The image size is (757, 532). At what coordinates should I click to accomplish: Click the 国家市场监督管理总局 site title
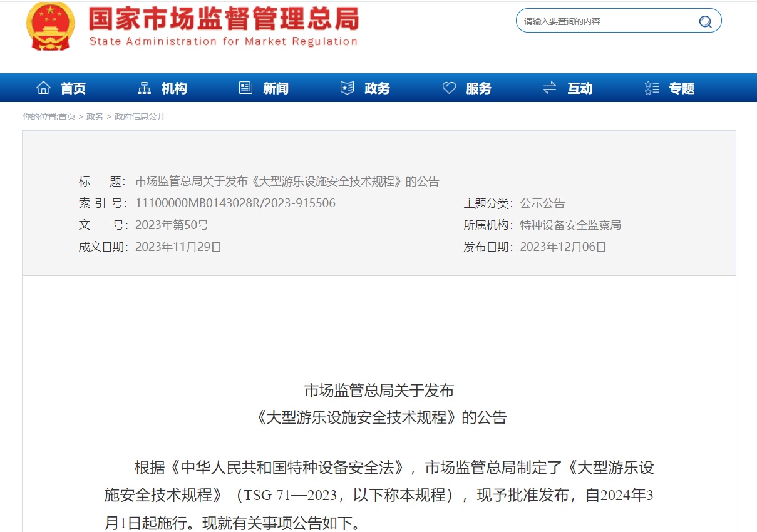[224, 19]
